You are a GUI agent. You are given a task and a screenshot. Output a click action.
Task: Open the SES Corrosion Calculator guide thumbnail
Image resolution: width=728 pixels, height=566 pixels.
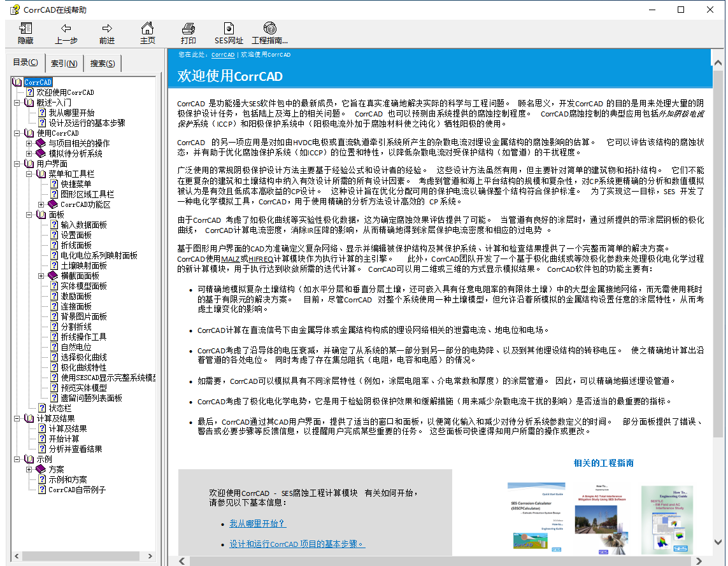click(536, 518)
